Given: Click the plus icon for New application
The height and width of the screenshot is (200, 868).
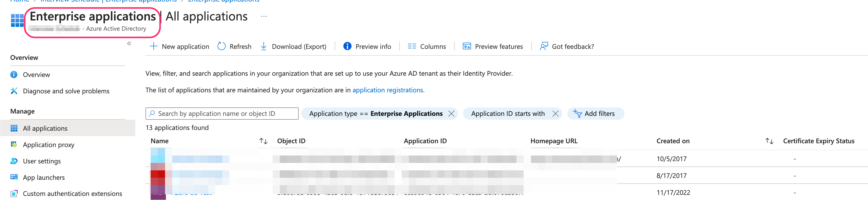Looking at the screenshot, I should pyautogui.click(x=153, y=46).
